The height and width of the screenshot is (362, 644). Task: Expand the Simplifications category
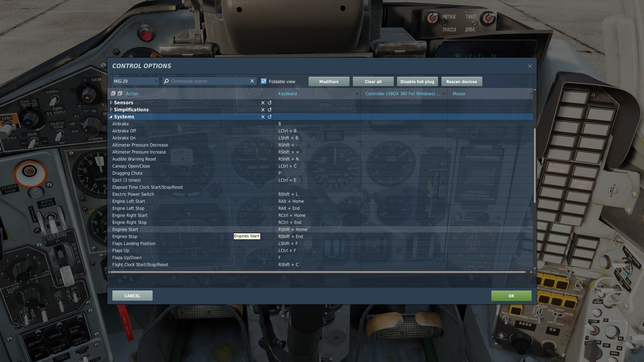click(111, 110)
